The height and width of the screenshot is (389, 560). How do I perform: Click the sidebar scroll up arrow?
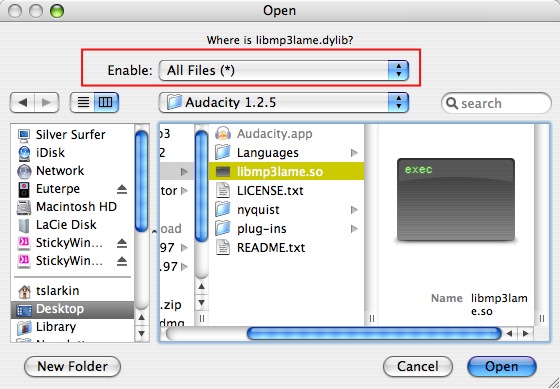[x=141, y=318]
